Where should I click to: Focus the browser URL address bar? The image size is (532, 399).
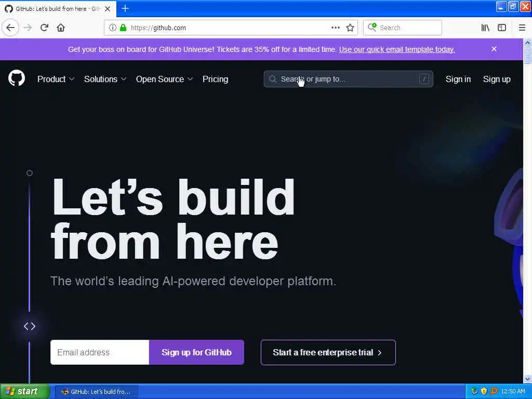(231, 28)
